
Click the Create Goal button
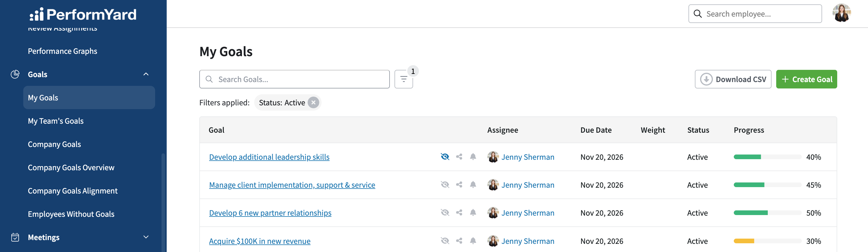point(806,79)
